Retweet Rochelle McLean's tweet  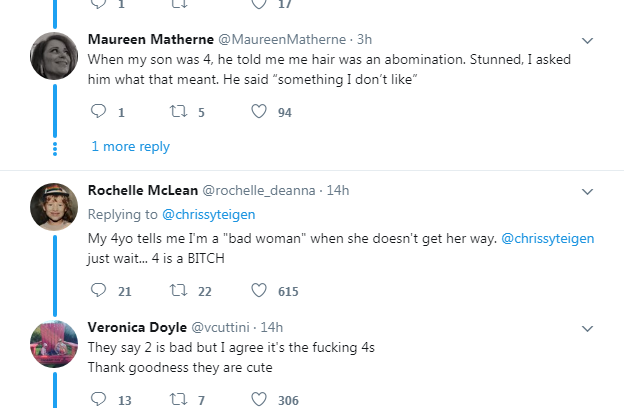(178, 290)
